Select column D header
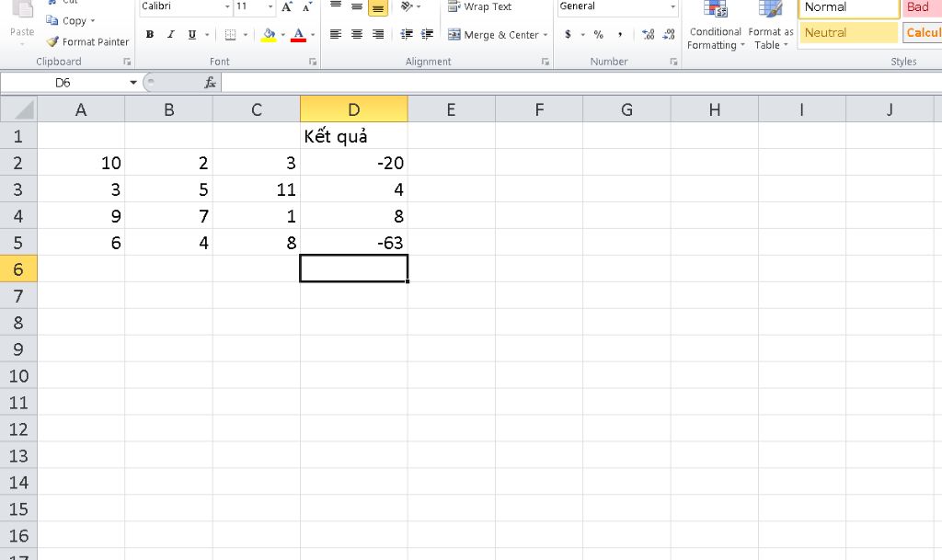The image size is (942, 560). click(x=354, y=109)
